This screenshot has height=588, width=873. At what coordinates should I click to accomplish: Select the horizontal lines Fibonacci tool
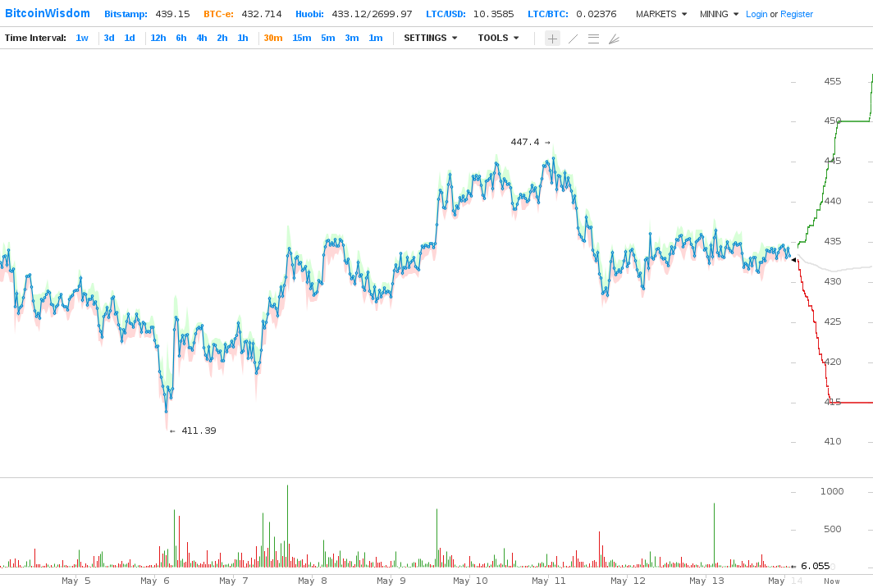click(593, 39)
